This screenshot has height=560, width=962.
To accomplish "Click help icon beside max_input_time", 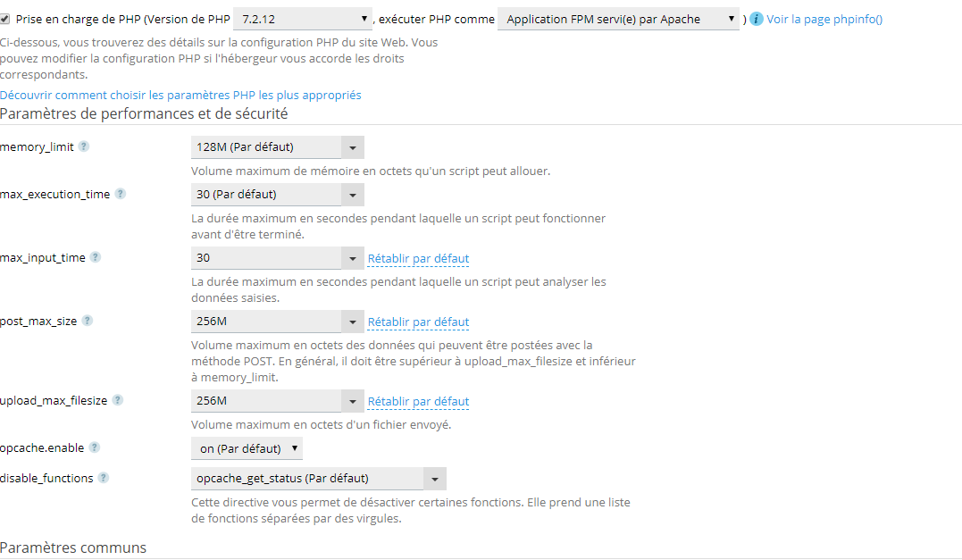I will [96, 257].
